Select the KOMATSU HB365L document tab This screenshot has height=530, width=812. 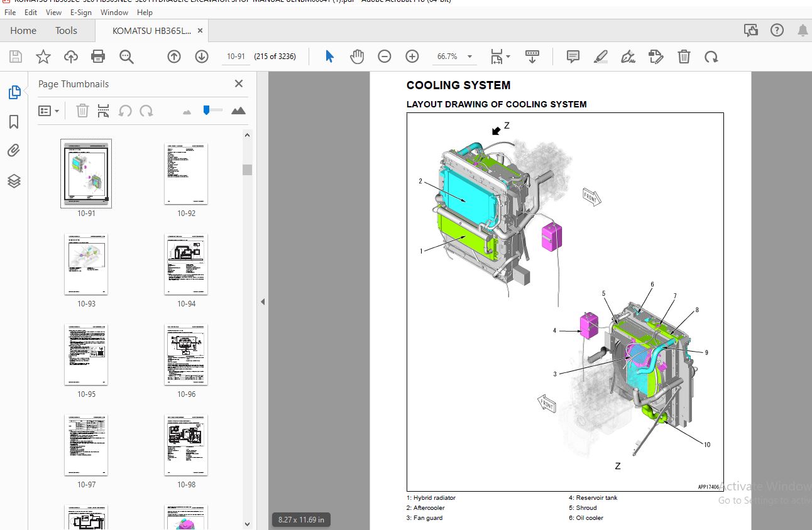(x=151, y=30)
